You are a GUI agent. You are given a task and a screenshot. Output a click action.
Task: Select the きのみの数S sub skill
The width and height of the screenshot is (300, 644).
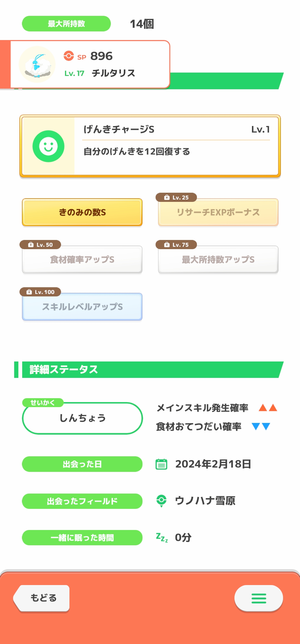click(x=82, y=212)
